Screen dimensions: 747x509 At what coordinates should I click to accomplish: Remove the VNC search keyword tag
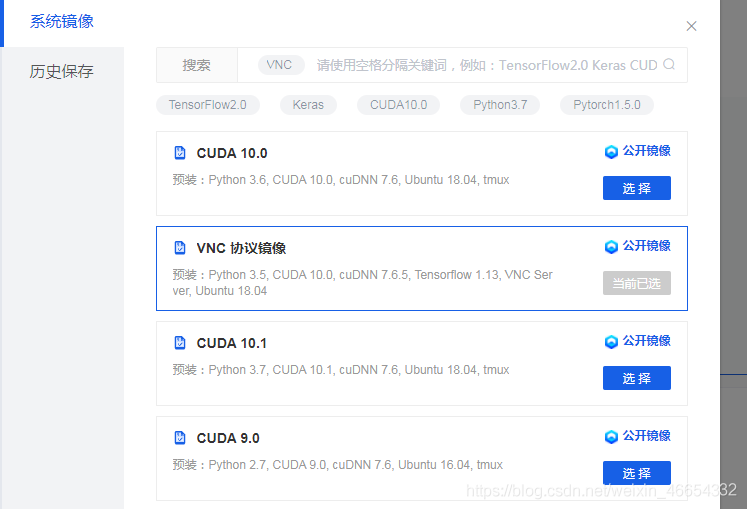point(281,65)
